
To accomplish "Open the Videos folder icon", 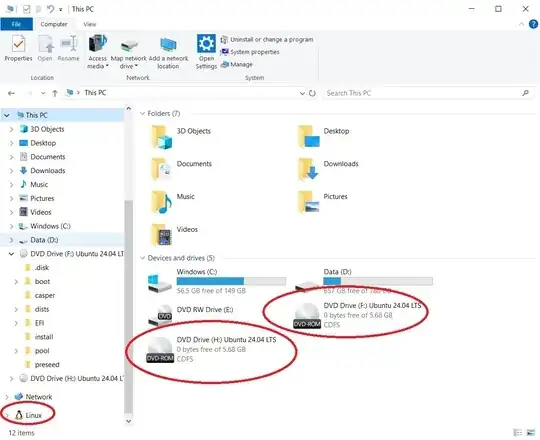I will point(162,235).
